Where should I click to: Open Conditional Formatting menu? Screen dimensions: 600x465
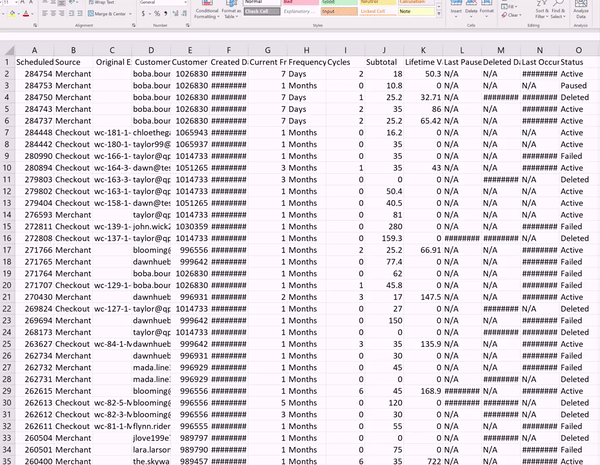pyautogui.click(x=207, y=10)
